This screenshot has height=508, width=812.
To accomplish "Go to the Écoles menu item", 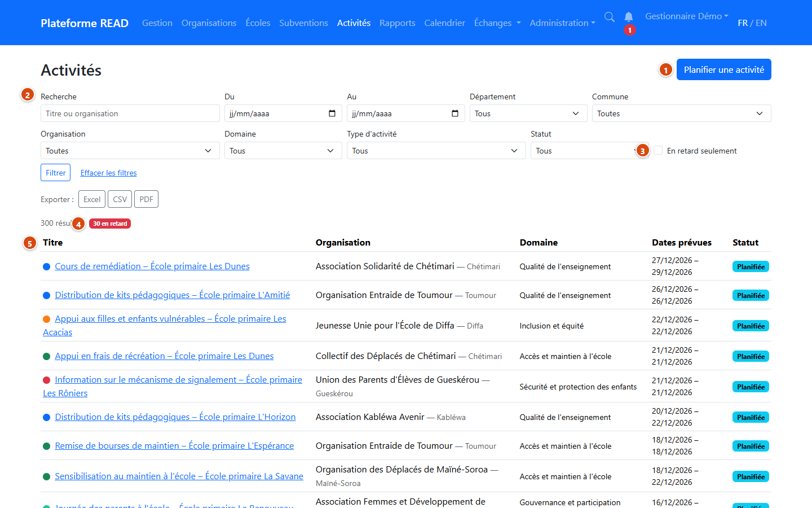I will [x=258, y=23].
